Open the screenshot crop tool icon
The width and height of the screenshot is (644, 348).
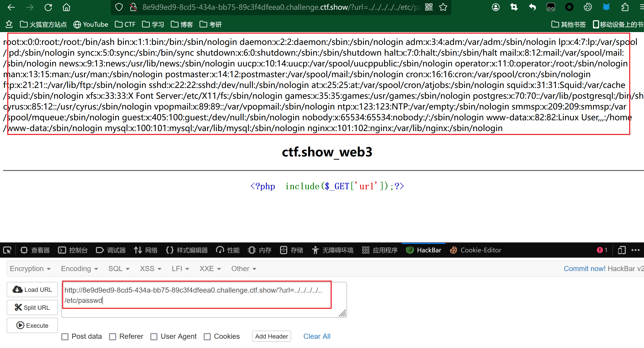tap(514, 7)
